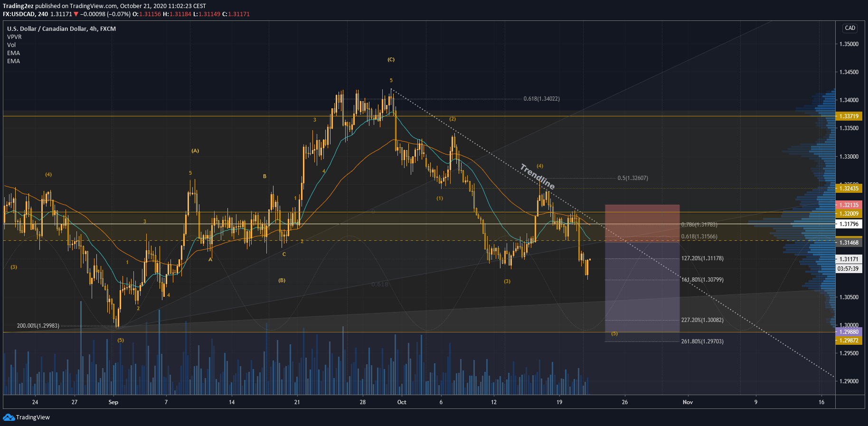Screen dimensions: 868x426
Task: Click the 1.29000 price scale label
Action: pos(849,381)
